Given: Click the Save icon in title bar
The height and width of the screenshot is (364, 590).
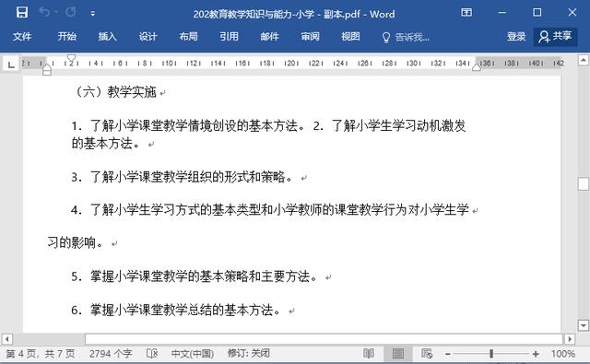Looking at the screenshot, I should click(x=22, y=12).
